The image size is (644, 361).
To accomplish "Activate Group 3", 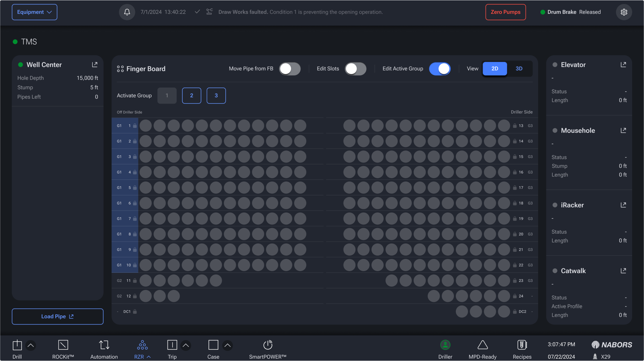I will 216,96.
